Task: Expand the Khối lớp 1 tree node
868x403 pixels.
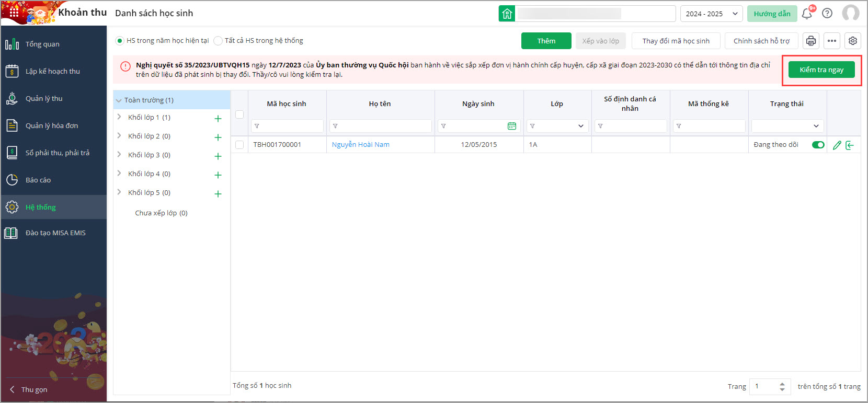Action: 119,117
